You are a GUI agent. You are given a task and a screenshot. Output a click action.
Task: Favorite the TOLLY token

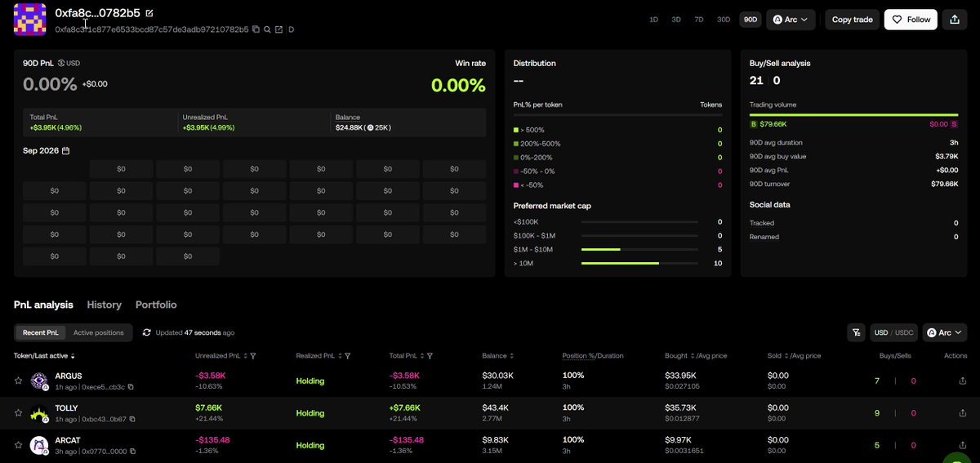click(18, 413)
